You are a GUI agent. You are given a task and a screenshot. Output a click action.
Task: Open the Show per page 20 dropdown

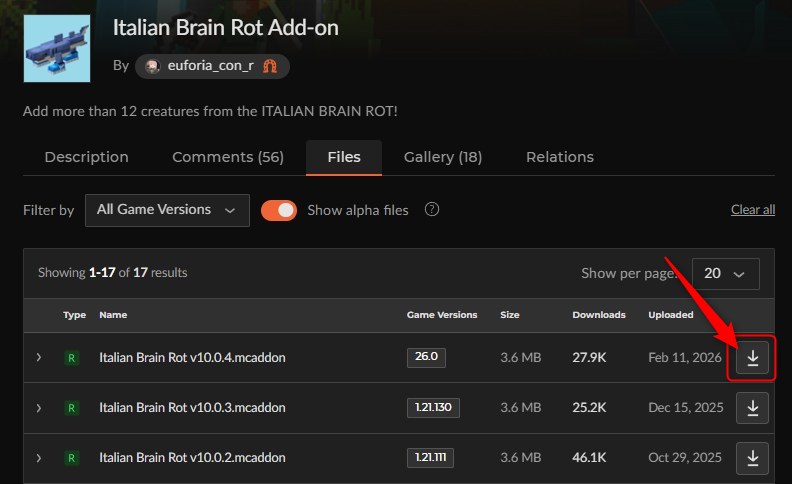(725, 274)
